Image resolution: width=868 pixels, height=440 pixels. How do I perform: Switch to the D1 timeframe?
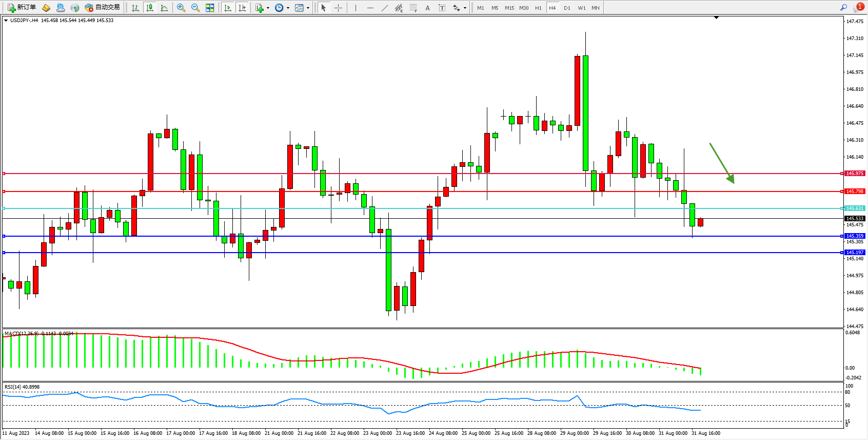[566, 8]
